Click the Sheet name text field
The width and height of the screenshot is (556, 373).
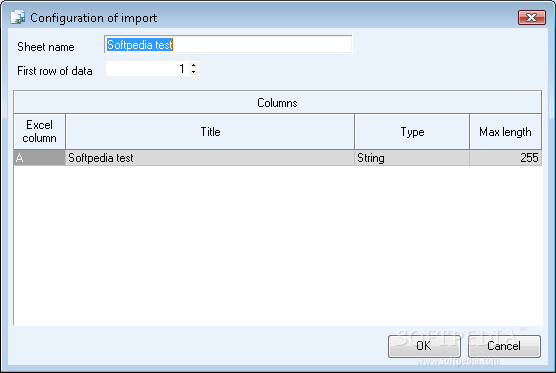[x=228, y=45]
